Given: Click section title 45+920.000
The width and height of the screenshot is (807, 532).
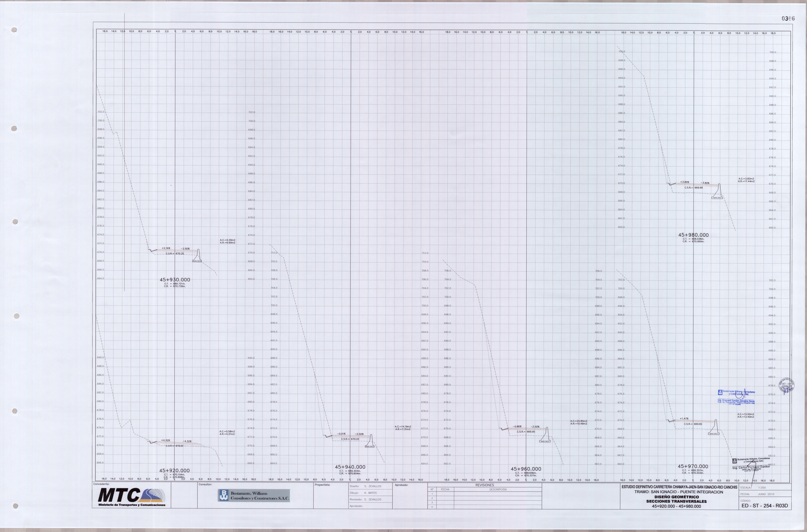Looking at the screenshot, I should (175, 471).
